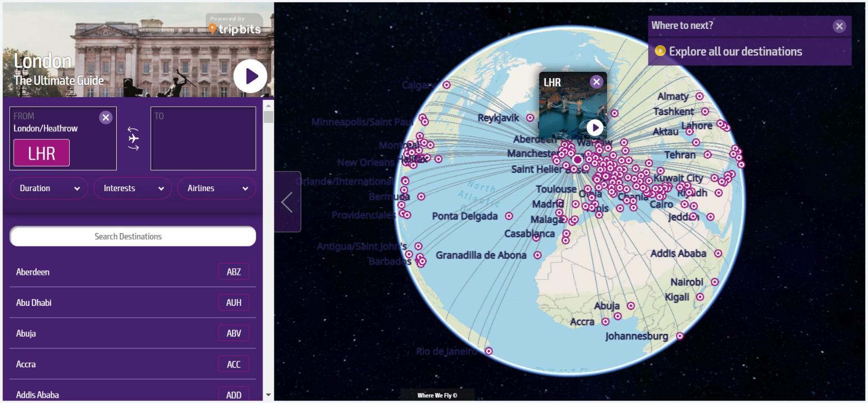This screenshot has width=868, height=403.
Task: Click the Search Destinations field
Action: [x=133, y=236]
